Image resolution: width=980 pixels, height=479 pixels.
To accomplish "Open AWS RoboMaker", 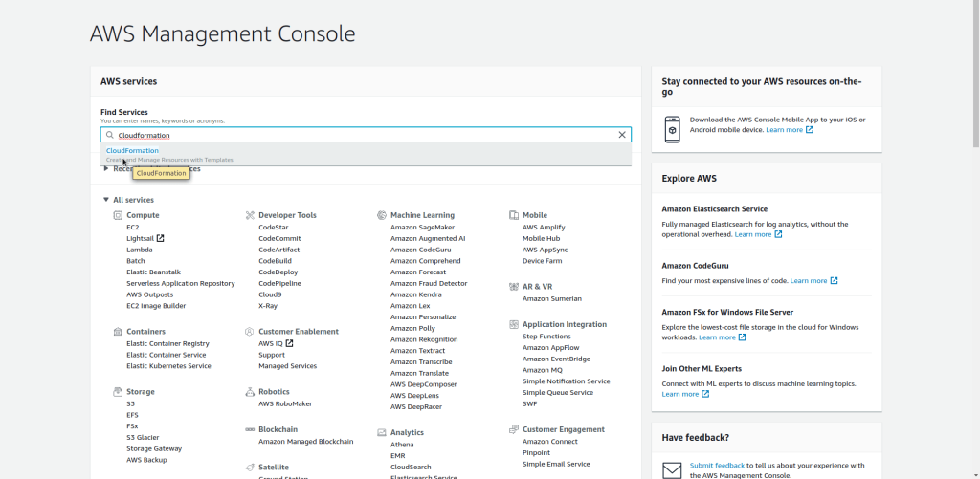I will 285,404.
